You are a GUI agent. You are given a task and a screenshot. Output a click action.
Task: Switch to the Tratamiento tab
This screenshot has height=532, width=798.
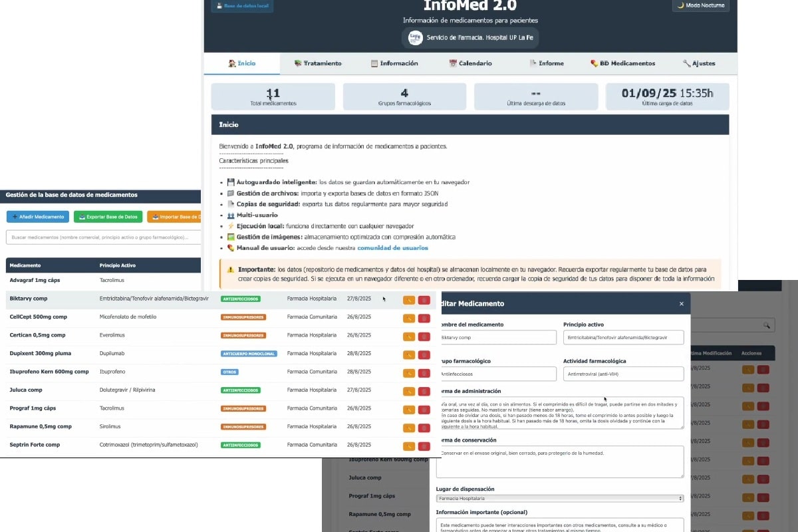[x=318, y=63]
